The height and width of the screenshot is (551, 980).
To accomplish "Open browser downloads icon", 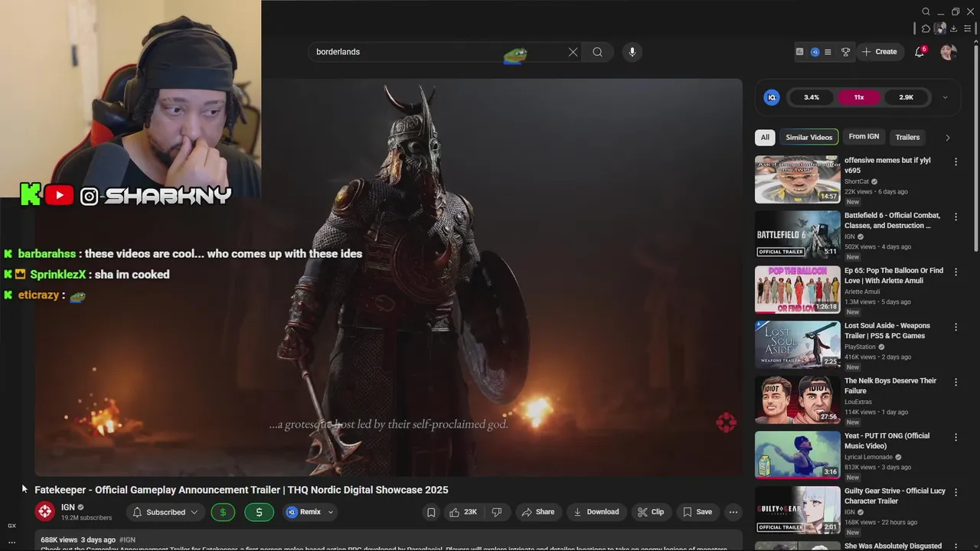I will pyautogui.click(x=953, y=28).
